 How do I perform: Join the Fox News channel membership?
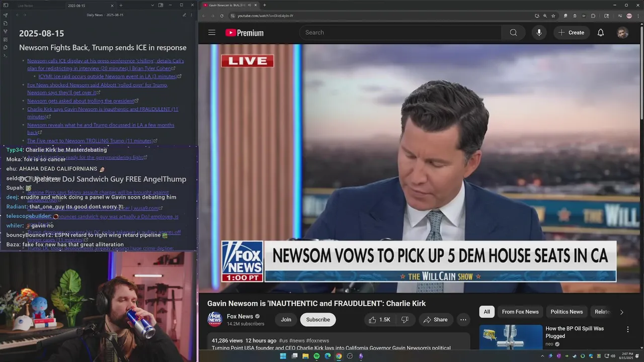[286, 320]
